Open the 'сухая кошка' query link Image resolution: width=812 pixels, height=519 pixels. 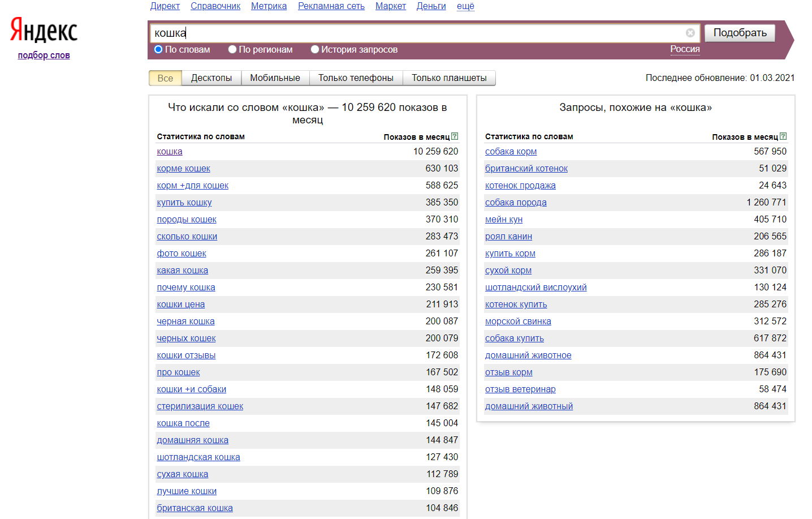(x=183, y=474)
